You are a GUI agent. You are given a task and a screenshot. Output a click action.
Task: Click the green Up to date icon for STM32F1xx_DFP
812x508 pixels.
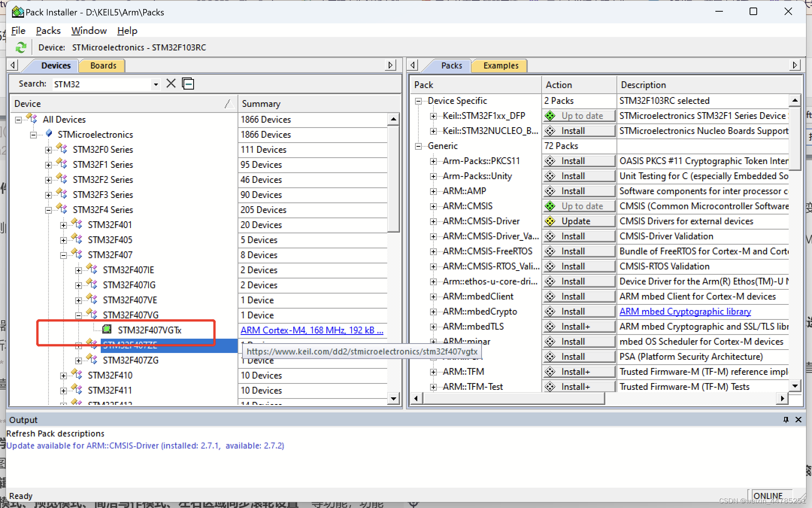(x=550, y=116)
